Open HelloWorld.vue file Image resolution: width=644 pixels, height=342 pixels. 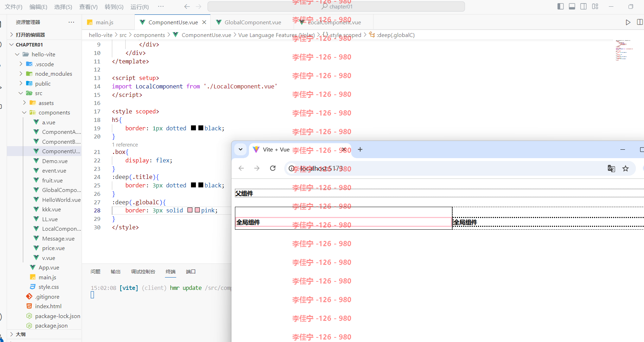tap(61, 200)
